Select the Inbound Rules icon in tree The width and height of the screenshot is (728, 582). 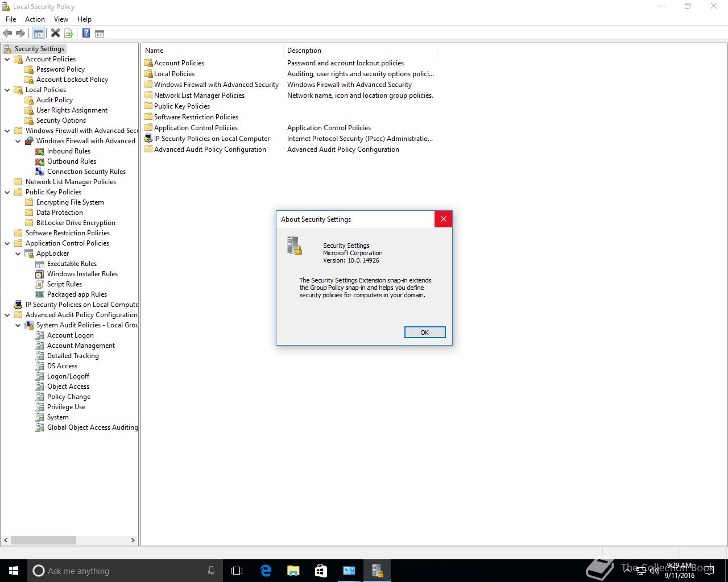40,151
